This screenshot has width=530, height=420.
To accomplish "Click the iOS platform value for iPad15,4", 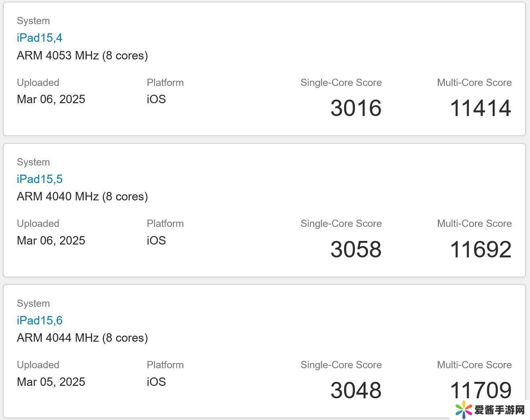I will (x=156, y=99).
